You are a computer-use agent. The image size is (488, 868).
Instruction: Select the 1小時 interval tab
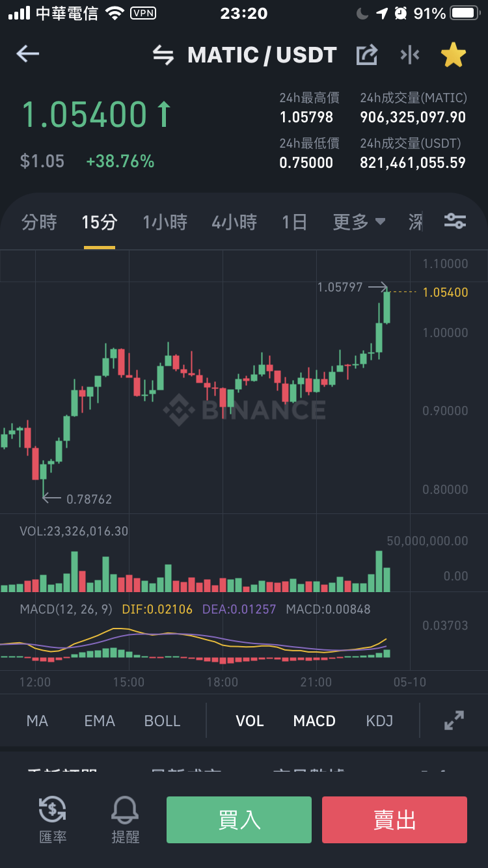[x=165, y=222]
